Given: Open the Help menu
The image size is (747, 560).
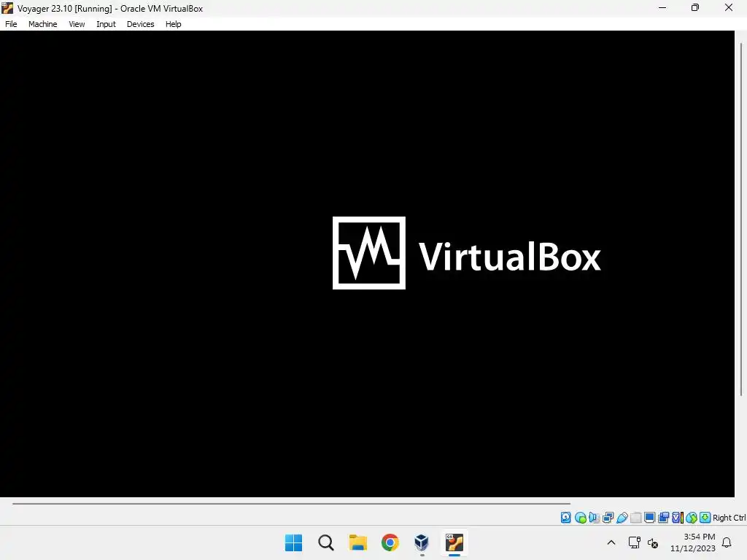Looking at the screenshot, I should [173, 24].
